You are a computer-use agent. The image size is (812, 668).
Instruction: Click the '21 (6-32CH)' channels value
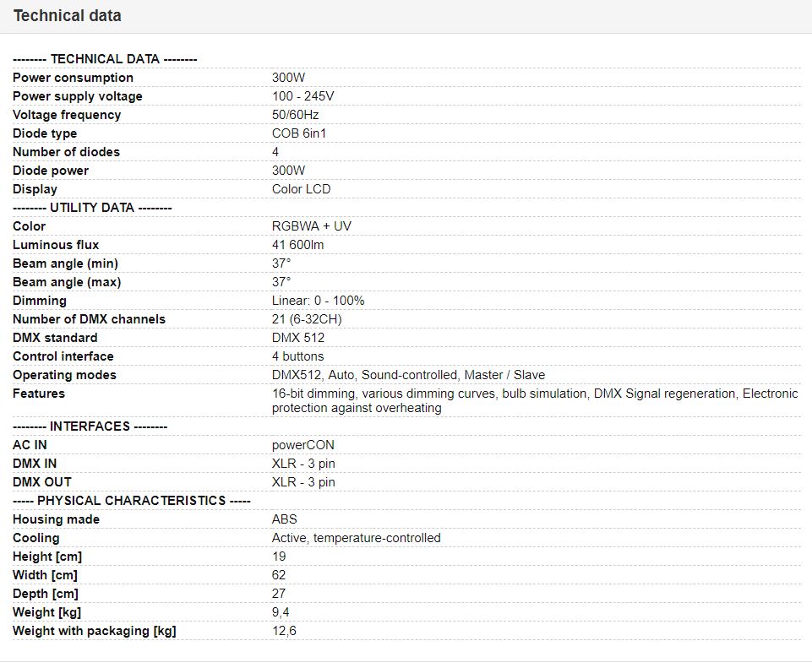(307, 319)
